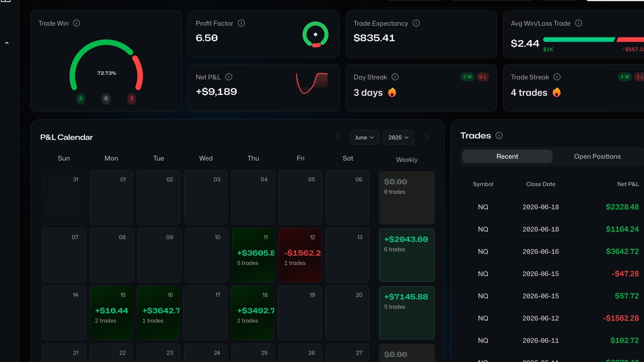The width and height of the screenshot is (644, 362).
Task: Select calendar day 11 with +$3605 profit
Action: pos(253,255)
